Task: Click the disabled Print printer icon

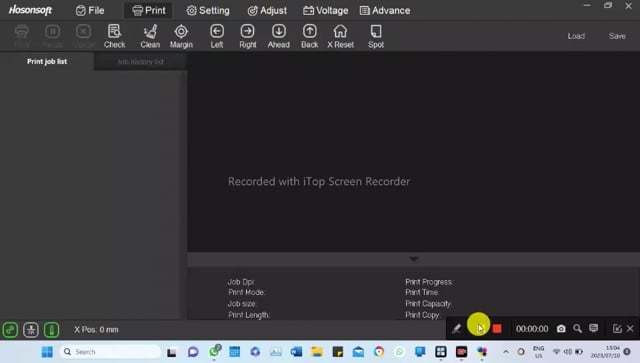Action: pos(22,36)
